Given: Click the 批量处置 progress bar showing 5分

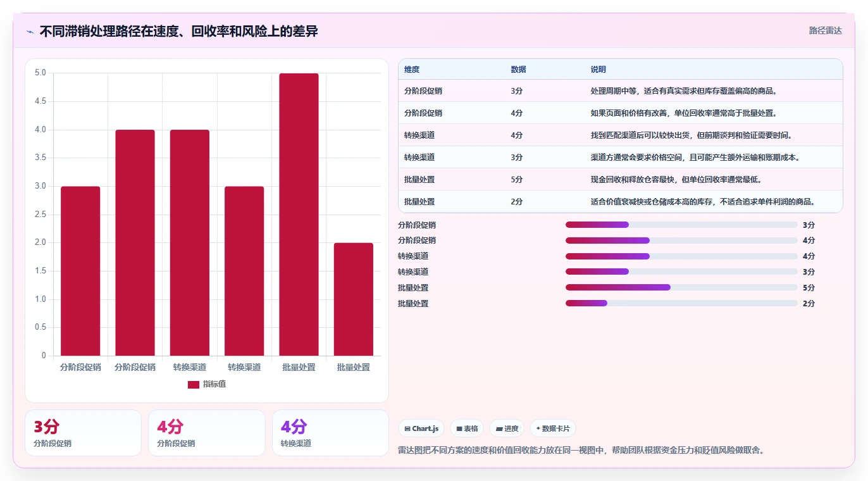Looking at the screenshot, I should tap(681, 287).
